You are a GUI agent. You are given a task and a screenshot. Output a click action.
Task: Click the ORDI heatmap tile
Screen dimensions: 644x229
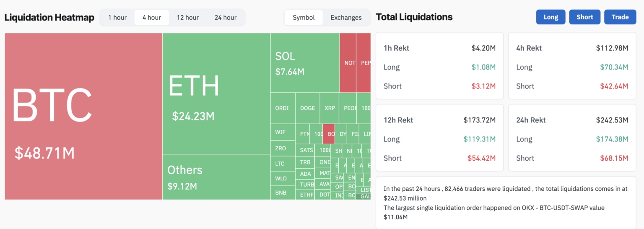pyautogui.click(x=282, y=108)
